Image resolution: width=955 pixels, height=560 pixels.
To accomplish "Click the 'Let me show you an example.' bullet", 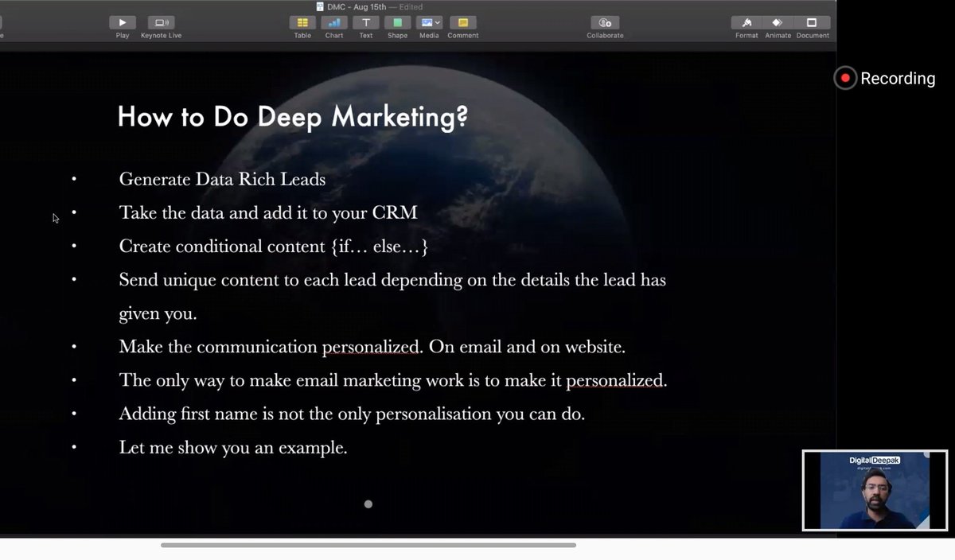I will pyautogui.click(x=233, y=447).
